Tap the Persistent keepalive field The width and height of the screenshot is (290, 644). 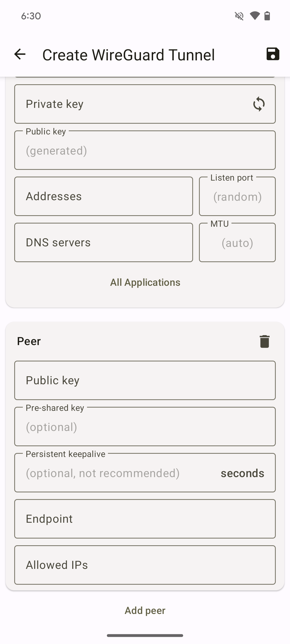point(145,473)
